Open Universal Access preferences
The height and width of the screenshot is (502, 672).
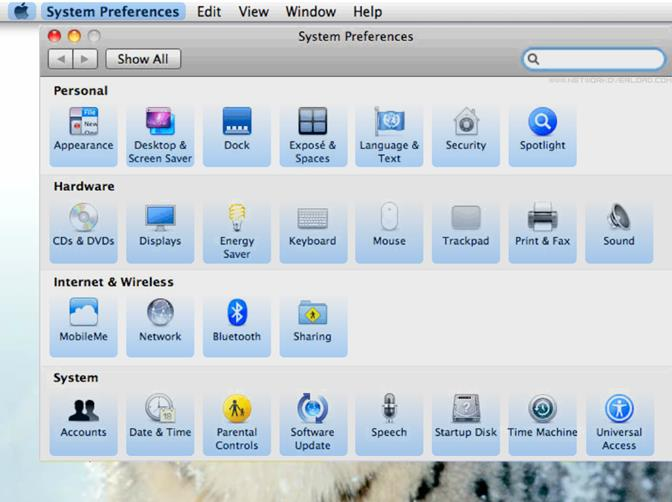pyautogui.click(x=619, y=422)
